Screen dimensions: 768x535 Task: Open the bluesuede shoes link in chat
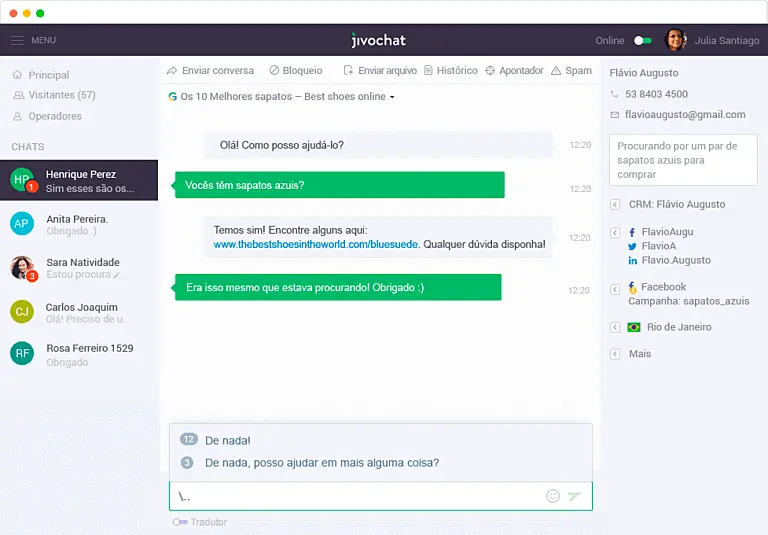pos(315,244)
